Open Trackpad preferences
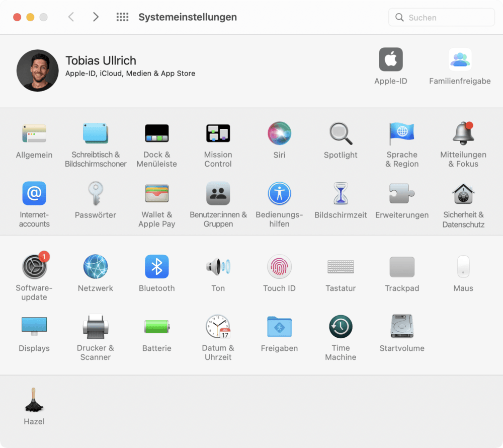This screenshot has width=503, height=448. 402,267
